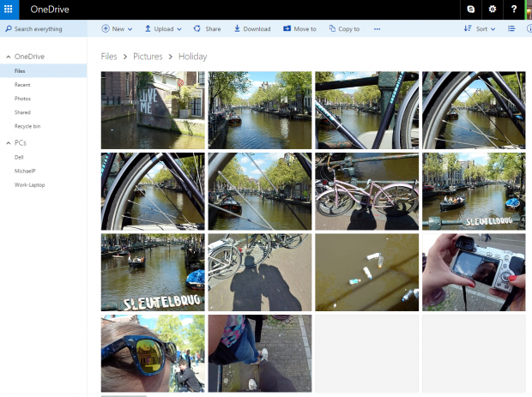Click the Download button label

[x=257, y=29]
